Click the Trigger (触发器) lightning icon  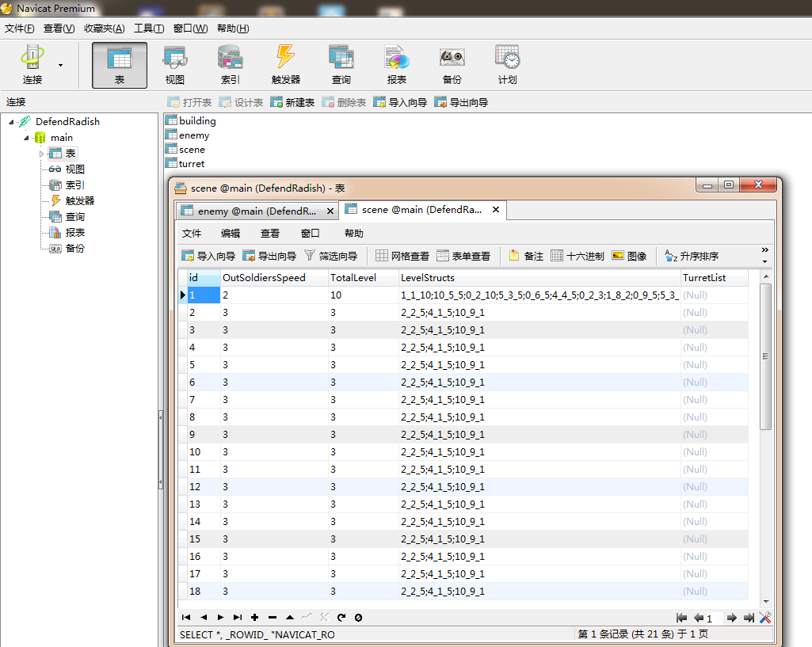pos(285,65)
